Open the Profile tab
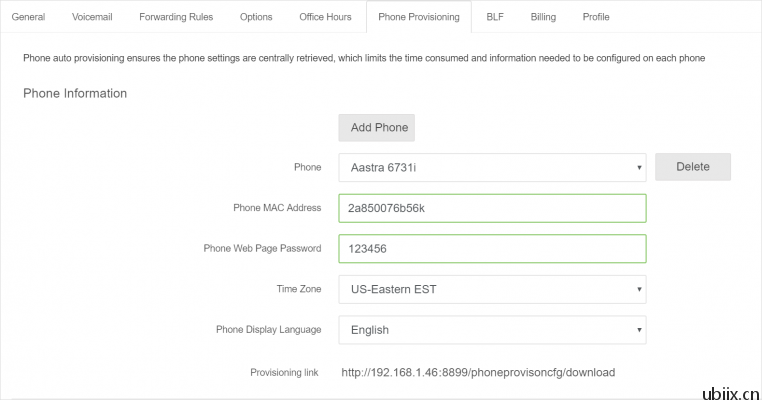This screenshot has height=400, width=762. pos(596,17)
